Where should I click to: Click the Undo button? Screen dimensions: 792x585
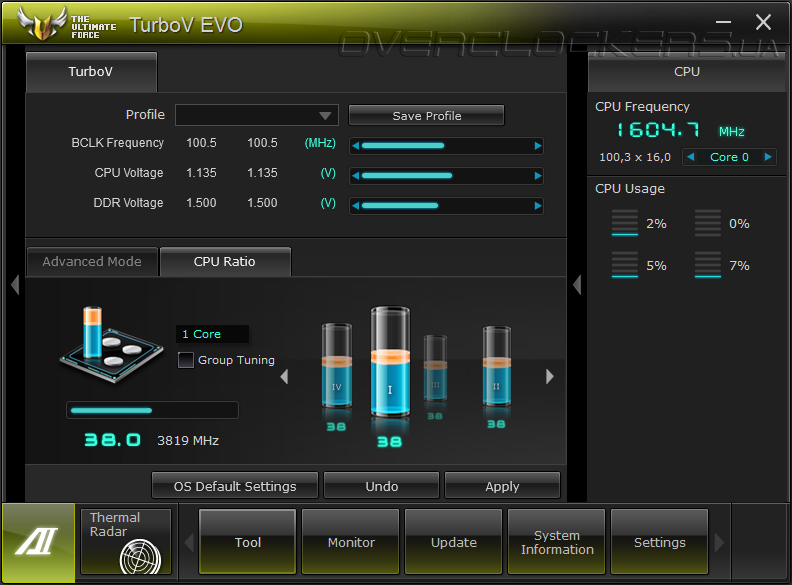point(381,486)
